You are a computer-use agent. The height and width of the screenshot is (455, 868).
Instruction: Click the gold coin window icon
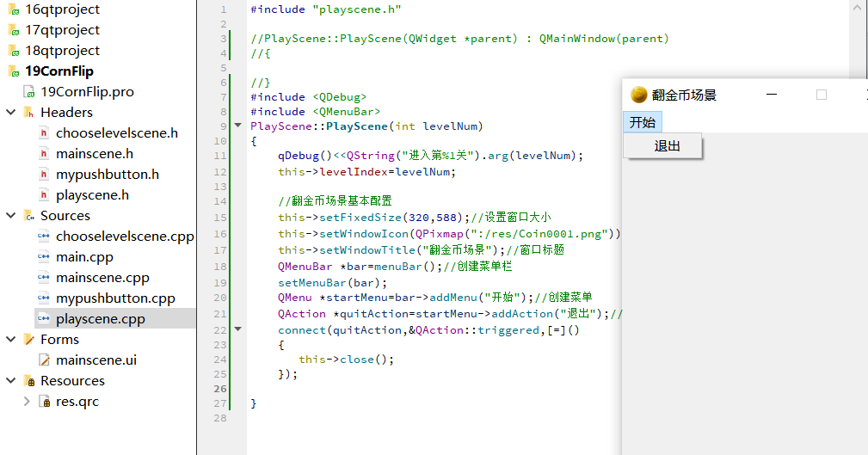639,95
